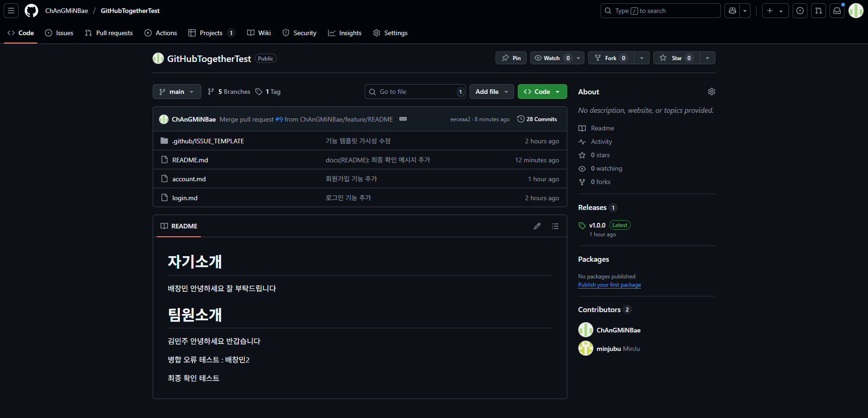The image size is (868, 418).
Task: View 5 Branches link
Action: click(x=229, y=92)
